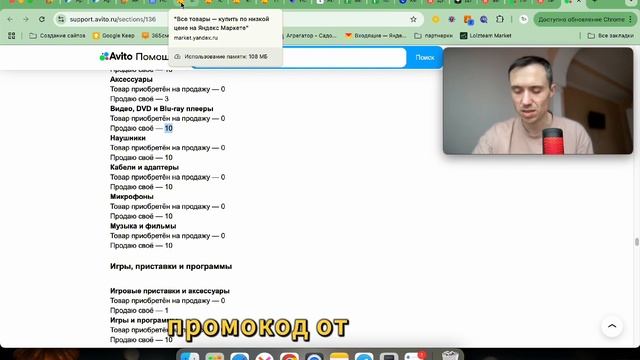Open Chrome three-dot menu

coord(631,19)
